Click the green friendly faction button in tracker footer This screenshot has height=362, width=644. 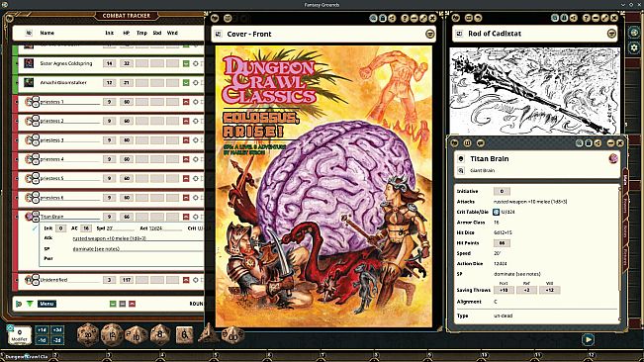(113, 304)
